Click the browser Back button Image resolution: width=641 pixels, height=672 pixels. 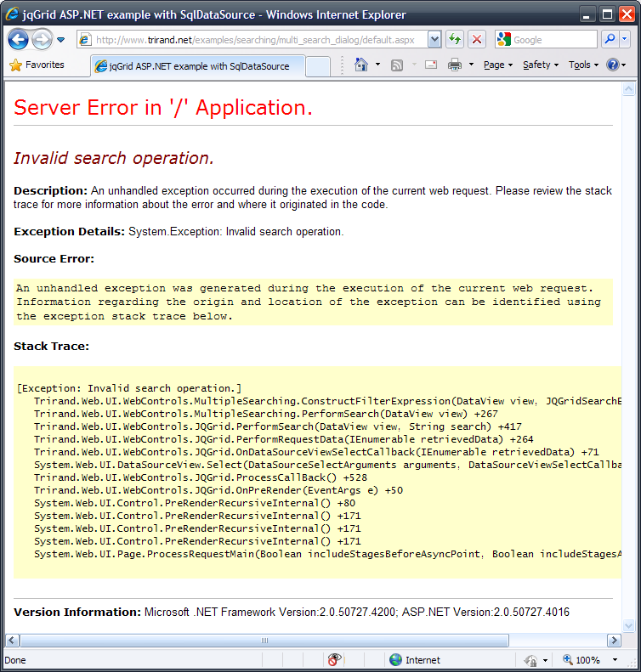19,39
